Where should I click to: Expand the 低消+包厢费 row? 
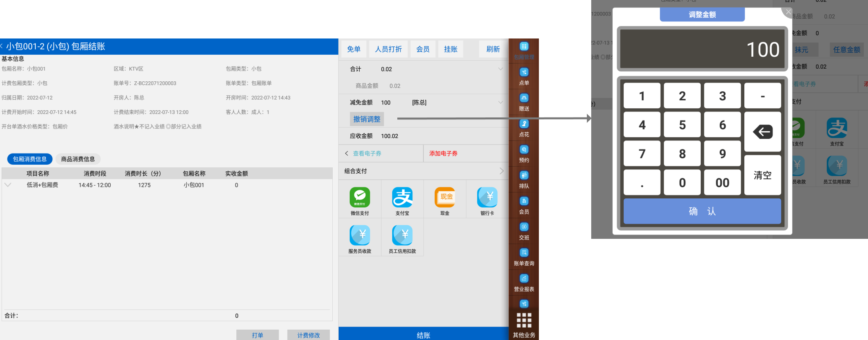point(8,185)
